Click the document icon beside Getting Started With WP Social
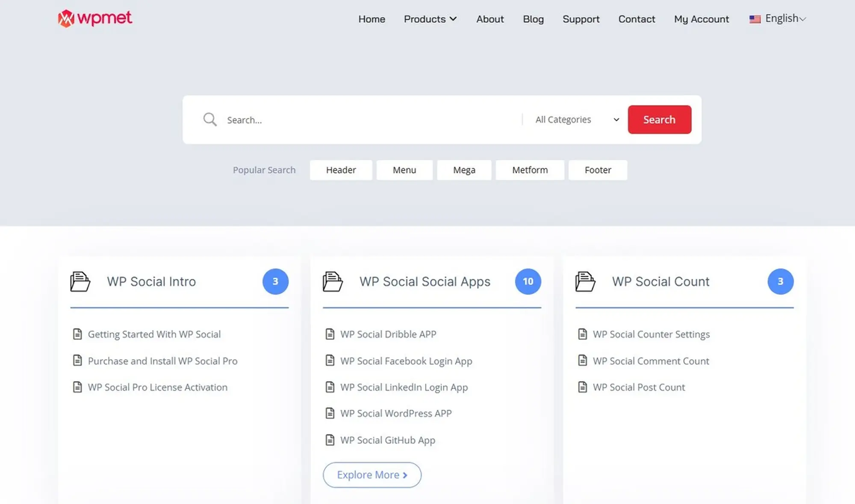 pos(77,334)
